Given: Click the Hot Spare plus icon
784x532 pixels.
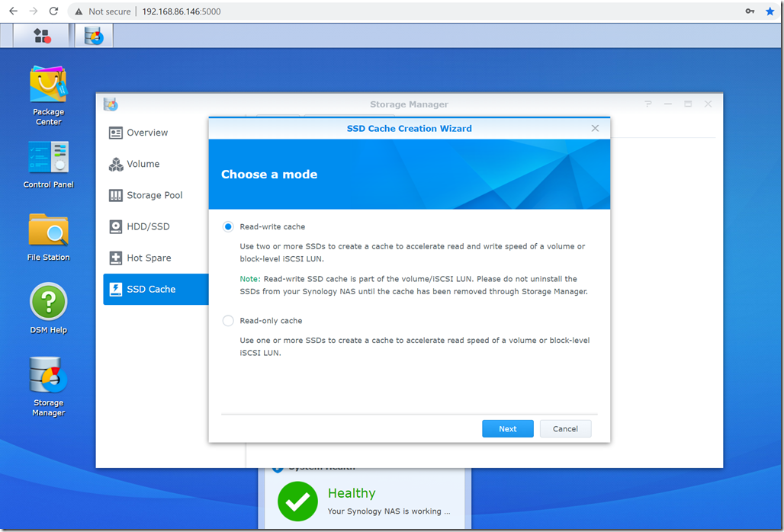Looking at the screenshot, I should (x=115, y=258).
